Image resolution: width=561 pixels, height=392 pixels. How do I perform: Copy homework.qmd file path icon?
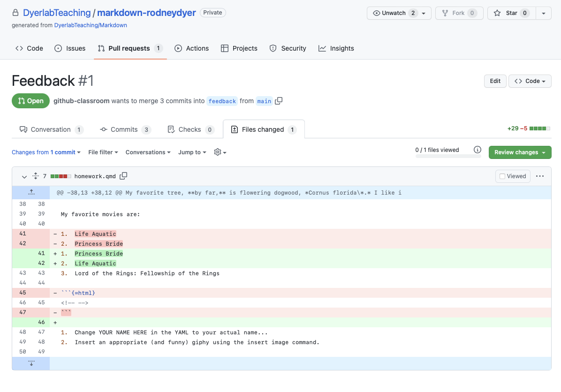123,176
